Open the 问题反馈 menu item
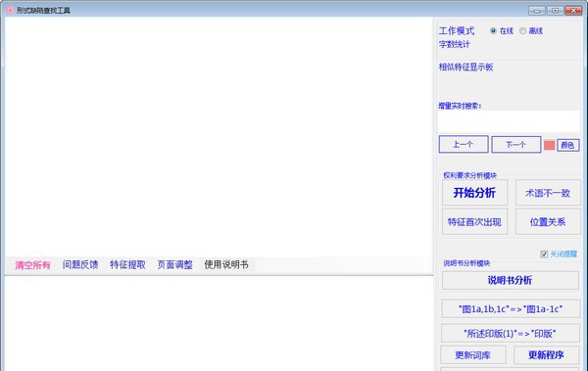Image resolution: width=588 pixels, height=371 pixels. (80, 264)
